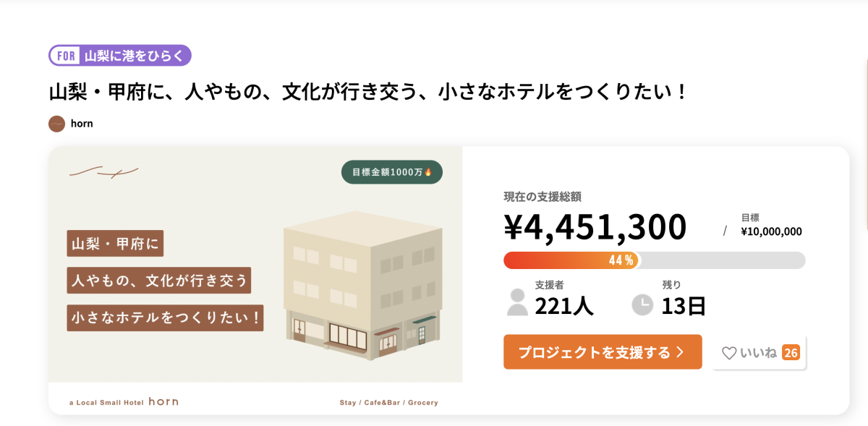Click the 44% funding progress bar
The width and height of the screenshot is (868, 426).
[654, 260]
